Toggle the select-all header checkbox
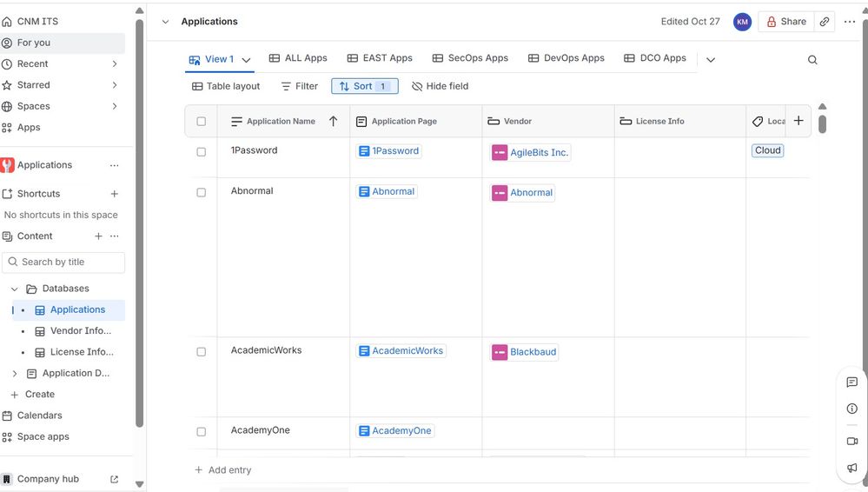Screen dimensions: 868x492 pyautogui.click(x=201, y=122)
